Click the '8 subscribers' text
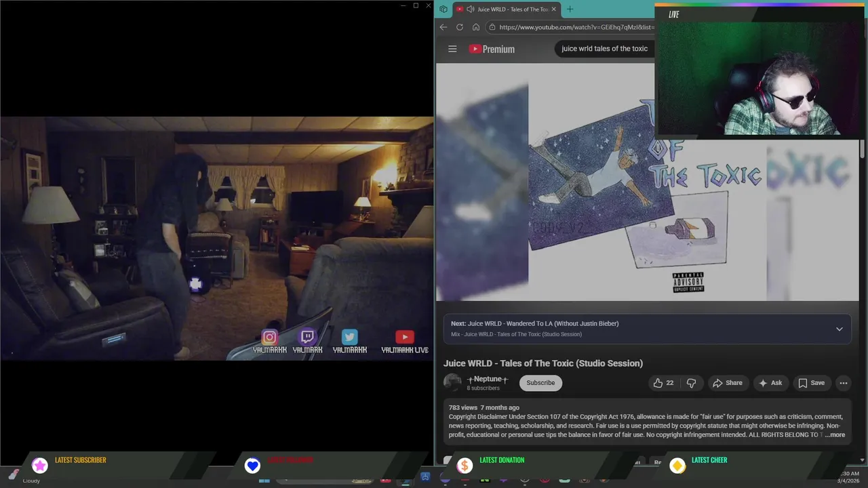Image resolution: width=868 pixels, height=488 pixels. 483,388
